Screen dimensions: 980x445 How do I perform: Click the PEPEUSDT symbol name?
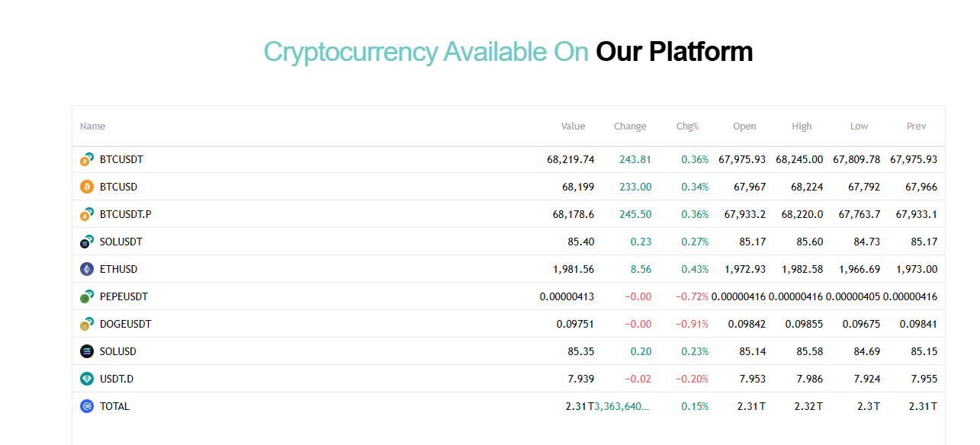124,296
